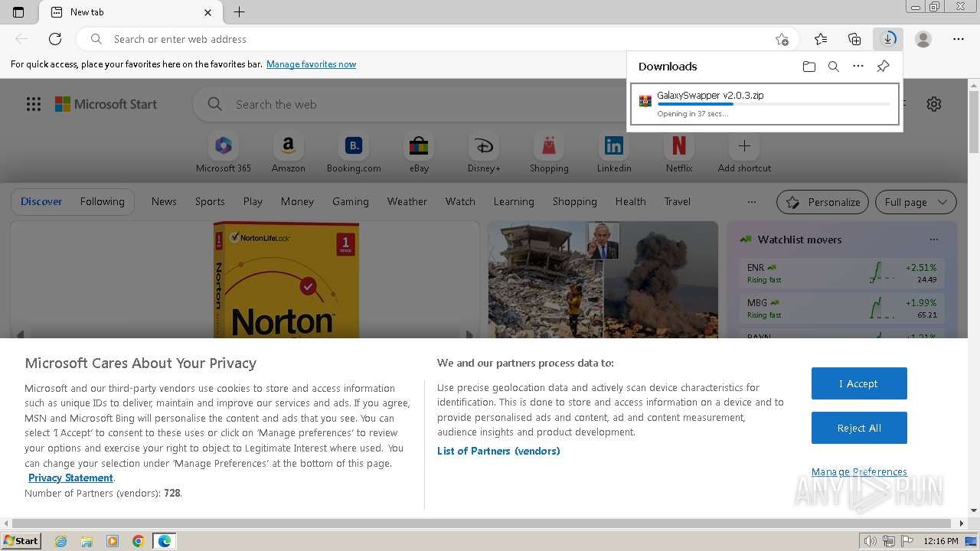This screenshot has width=980, height=551.
Task: Open the Gaming category
Action: pos(351,201)
